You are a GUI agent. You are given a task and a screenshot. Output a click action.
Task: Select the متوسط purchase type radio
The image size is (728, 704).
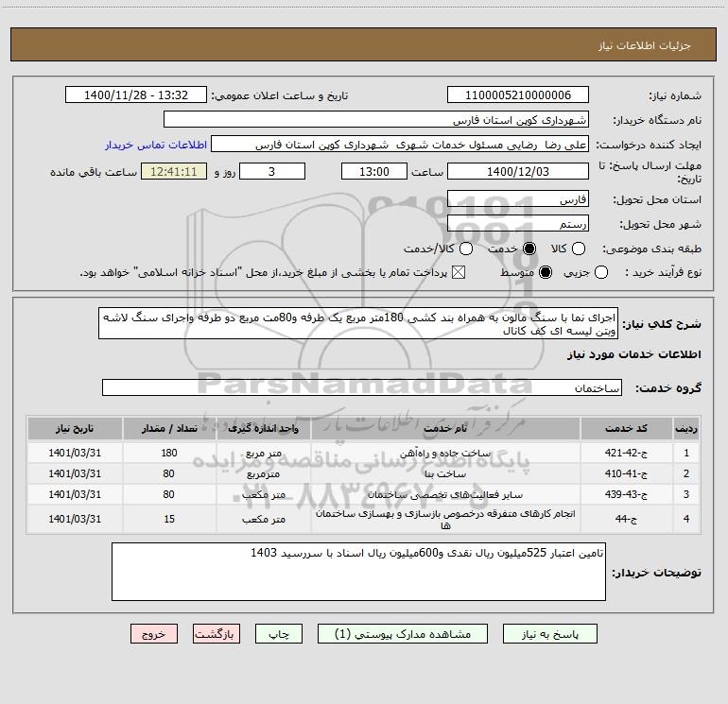[546, 272]
